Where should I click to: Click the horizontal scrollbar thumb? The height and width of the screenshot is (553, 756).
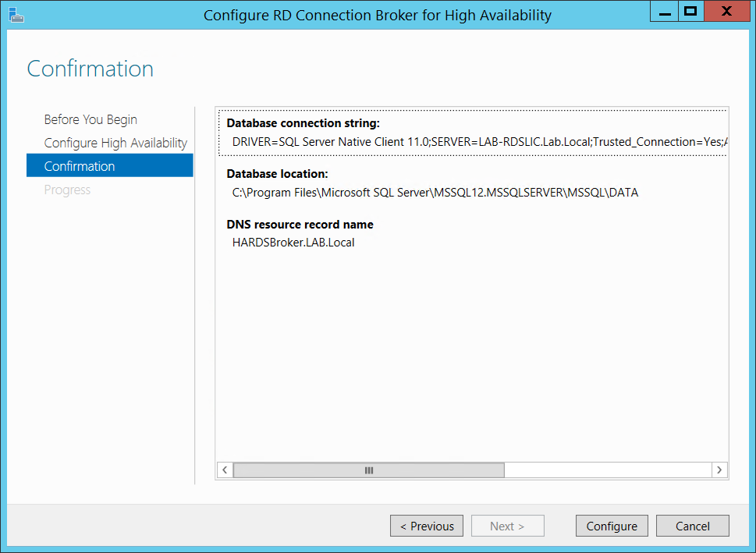click(x=368, y=470)
